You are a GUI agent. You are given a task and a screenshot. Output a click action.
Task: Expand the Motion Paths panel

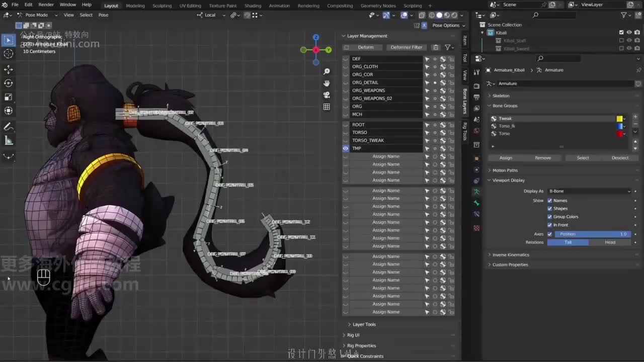[505, 170]
